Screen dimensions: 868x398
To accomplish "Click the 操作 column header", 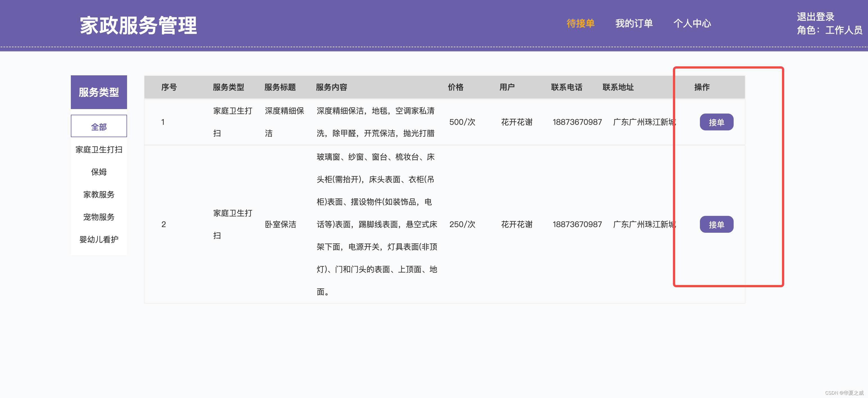I will coord(702,87).
